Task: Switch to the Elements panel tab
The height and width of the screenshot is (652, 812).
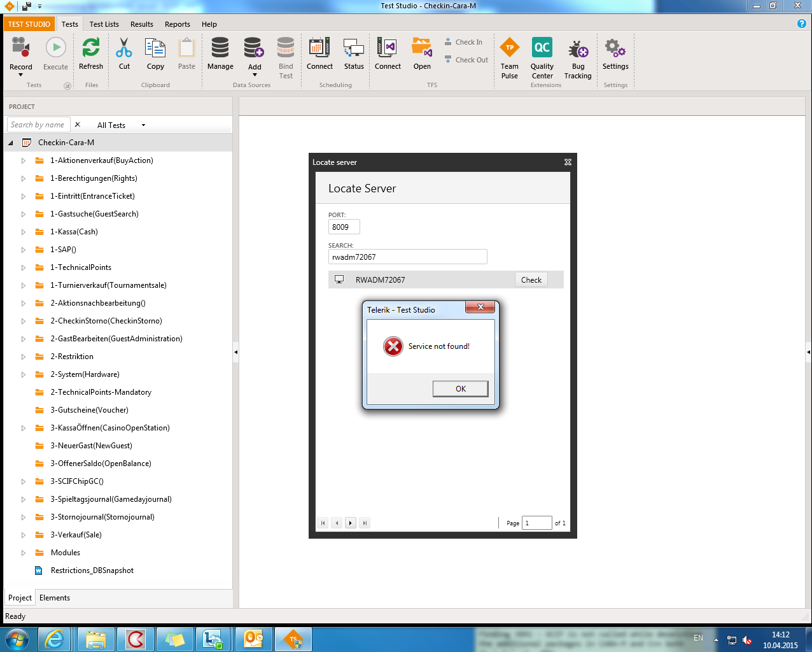Action: click(55, 598)
